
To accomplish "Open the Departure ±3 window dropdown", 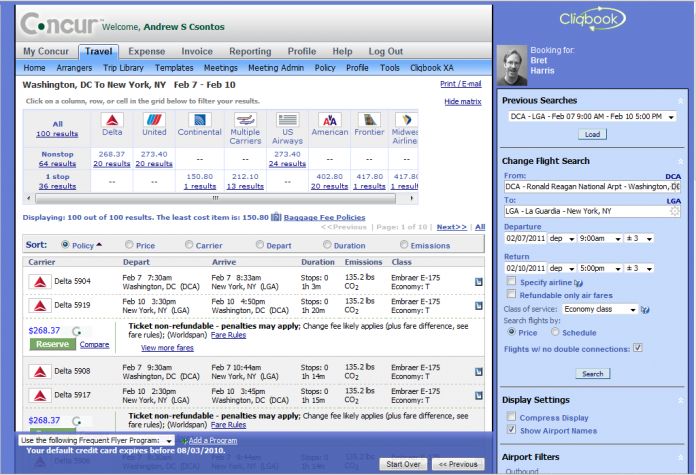I will pyautogui.click(x=639, y=239).
